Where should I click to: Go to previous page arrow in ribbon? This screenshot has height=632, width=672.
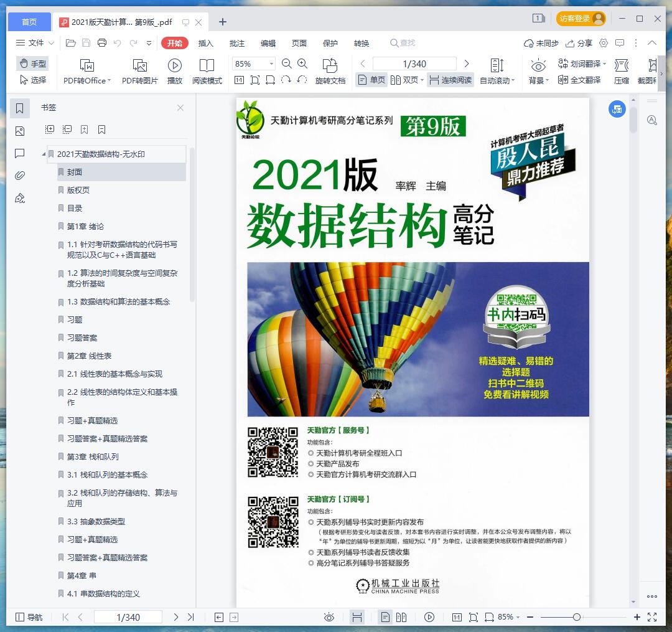pos(363,64)
